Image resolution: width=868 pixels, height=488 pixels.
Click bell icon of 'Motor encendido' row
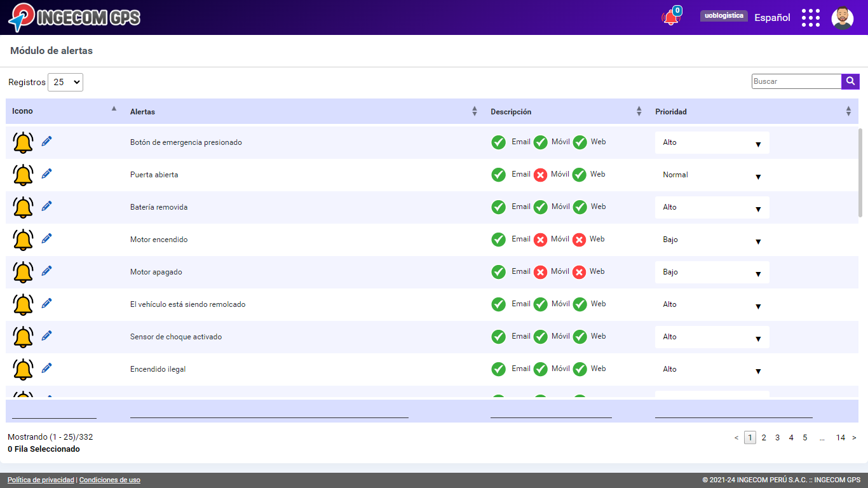(x=24, y=240)
